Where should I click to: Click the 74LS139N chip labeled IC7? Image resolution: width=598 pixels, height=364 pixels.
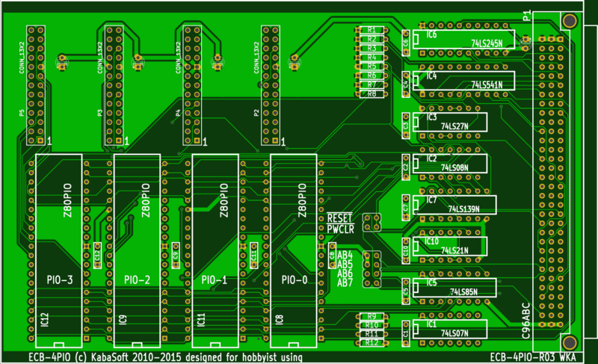tap(454, 205)
